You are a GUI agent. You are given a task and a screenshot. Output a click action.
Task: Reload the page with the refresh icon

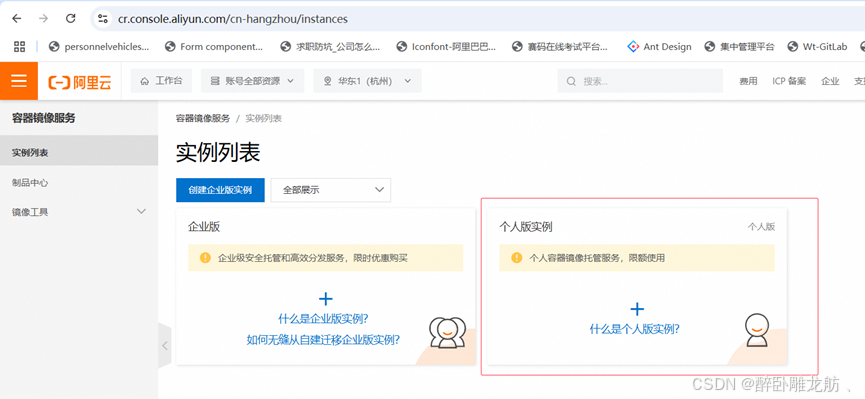pyautogui.click(x=71, y=19)
